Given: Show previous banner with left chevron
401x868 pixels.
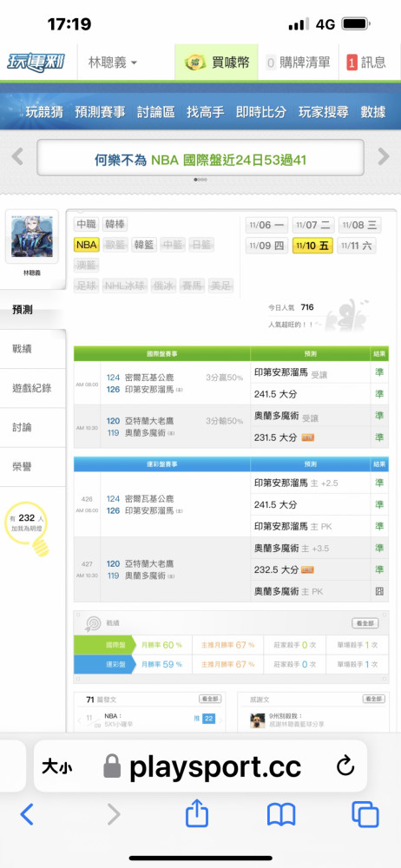Looking at the screenshot, I should pyautogui.click(x=17, y=156).
